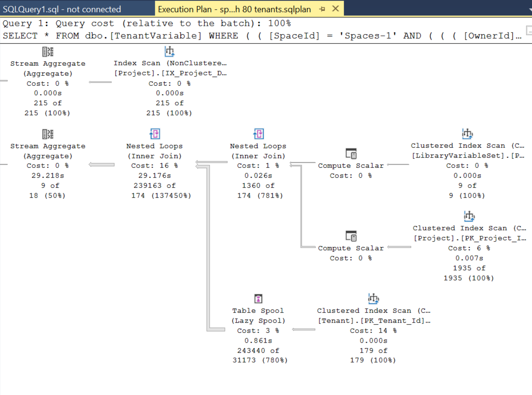The image size is (532, 395).
Task: Click the Index Scan (NonClustered) operator icon
Action: (169, 51)
